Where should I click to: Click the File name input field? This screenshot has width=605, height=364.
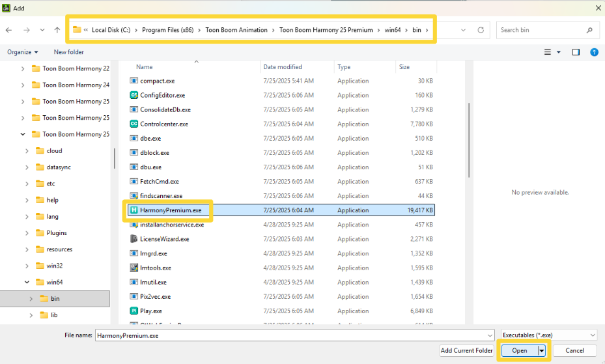(293, 335)
